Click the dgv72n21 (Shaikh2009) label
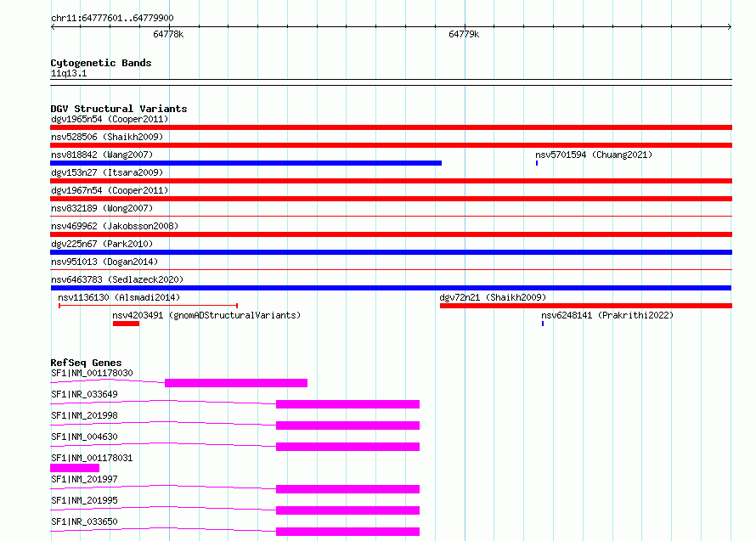 [x=493, y=297]
